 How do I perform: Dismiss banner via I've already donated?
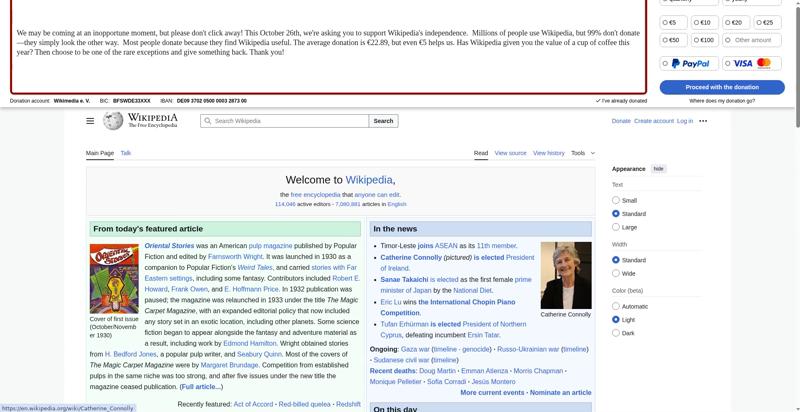(x=621, y=101)
